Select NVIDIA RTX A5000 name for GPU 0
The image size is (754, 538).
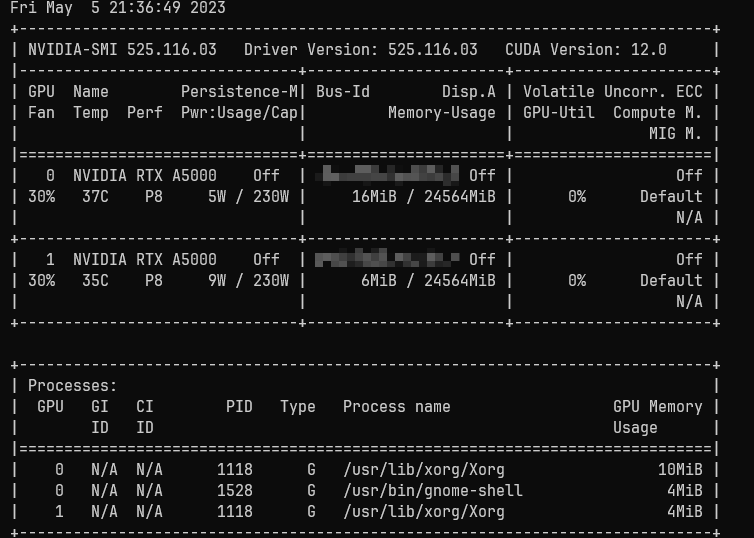[145, 175]
